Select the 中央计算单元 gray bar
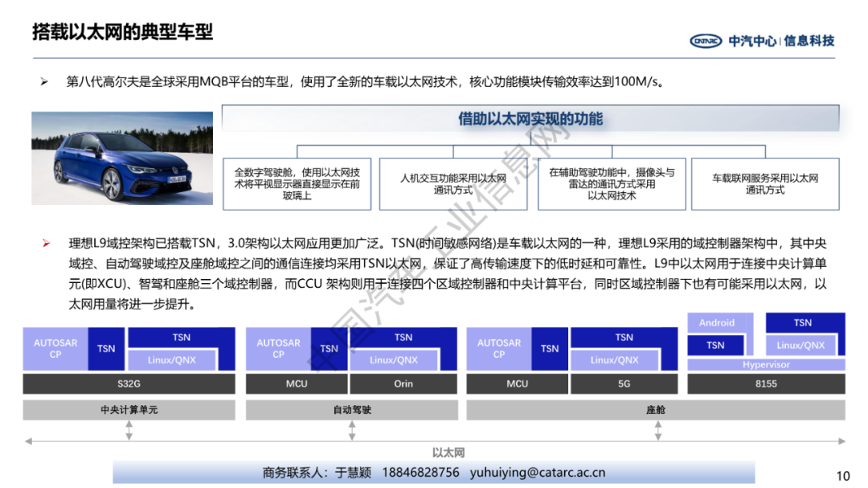This screenshot has width=868, height=488. [x=129, y=410]
